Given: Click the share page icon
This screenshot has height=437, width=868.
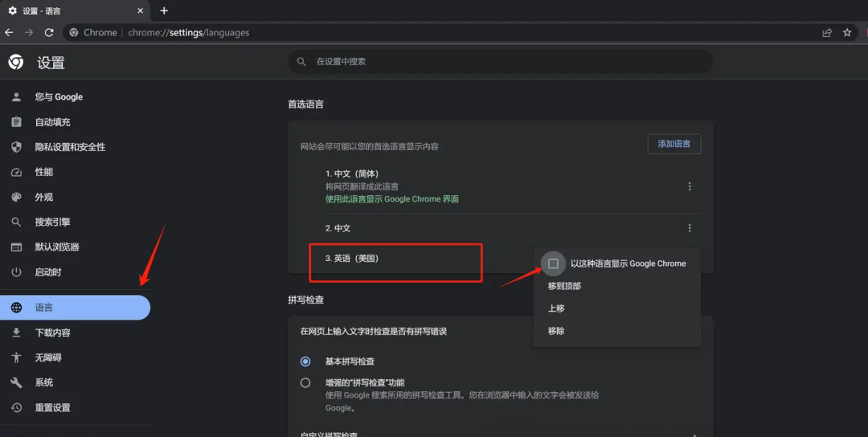Looking at the screenshot, I should pyautogui.click(x=827, y=33).
